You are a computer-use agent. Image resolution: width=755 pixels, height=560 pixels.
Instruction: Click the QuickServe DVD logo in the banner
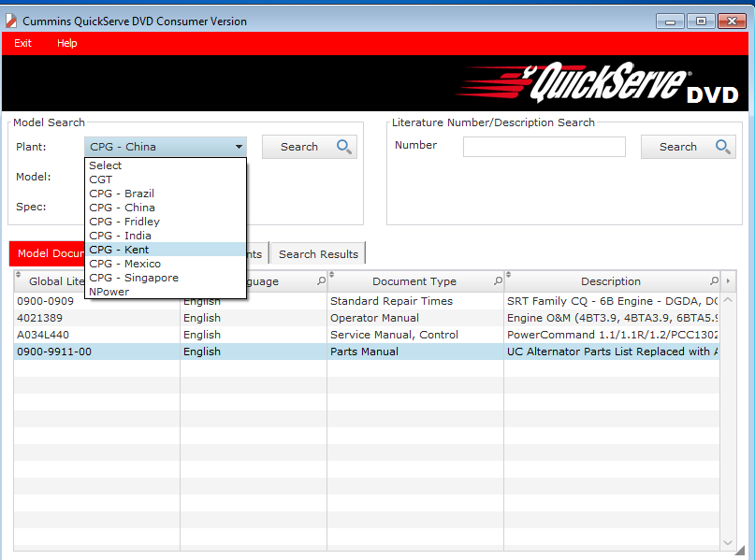click(x=599, y=84)
